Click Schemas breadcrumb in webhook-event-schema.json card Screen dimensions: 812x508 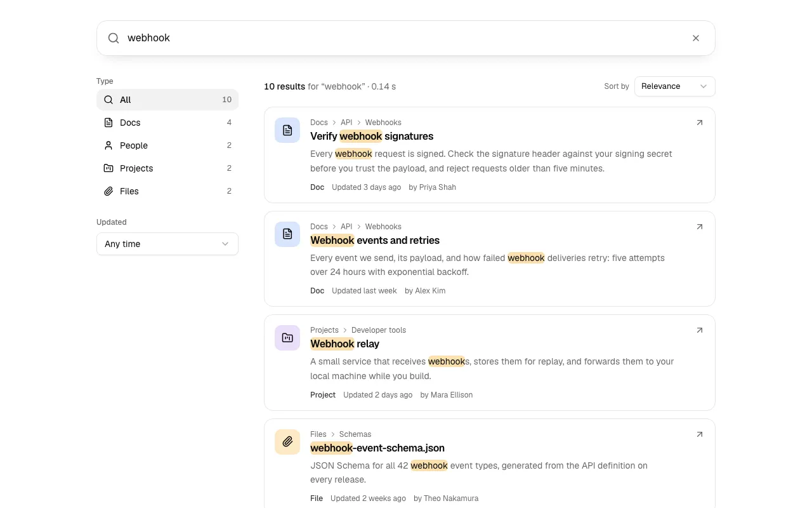pyautogui.click(x=355, y=434)
